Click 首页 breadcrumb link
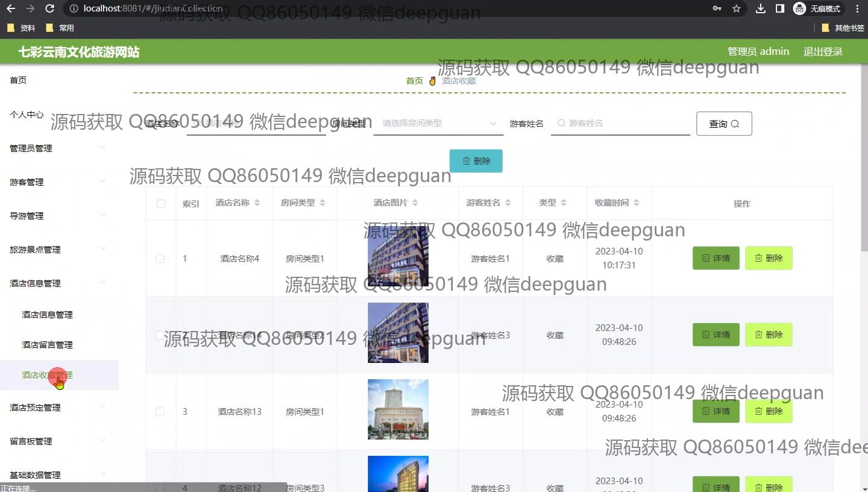Viewport: 868px width, 492px height. pyautogui.click(x=415, y=81)
